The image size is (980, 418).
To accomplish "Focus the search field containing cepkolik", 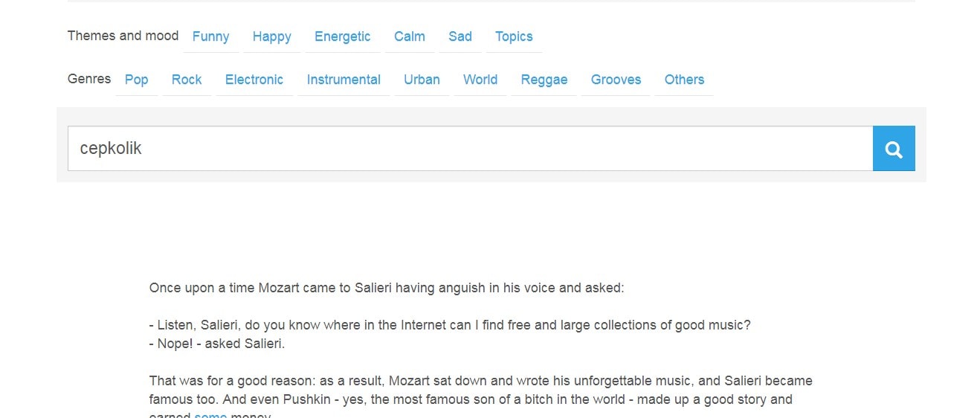I will [470, 149].
